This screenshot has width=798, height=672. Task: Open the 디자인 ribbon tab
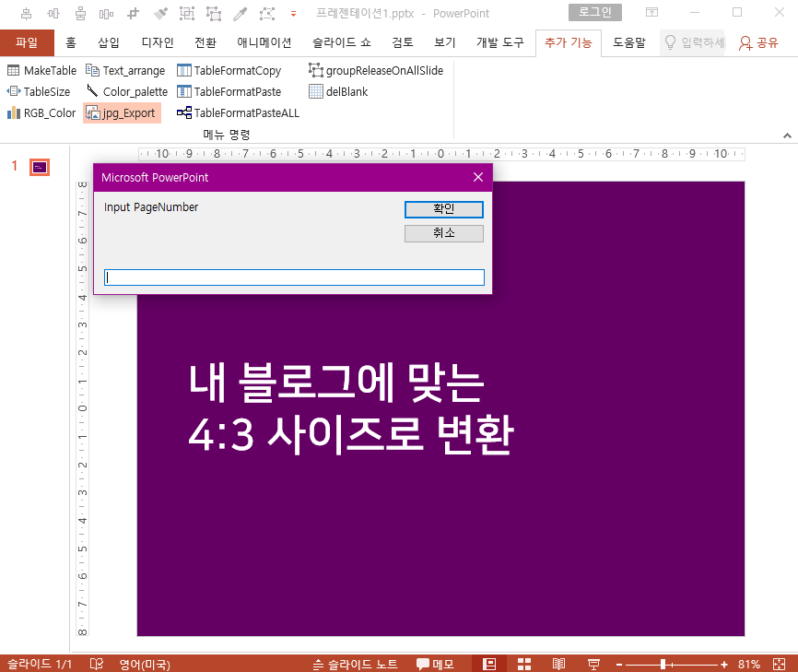[x=158, y=42]
